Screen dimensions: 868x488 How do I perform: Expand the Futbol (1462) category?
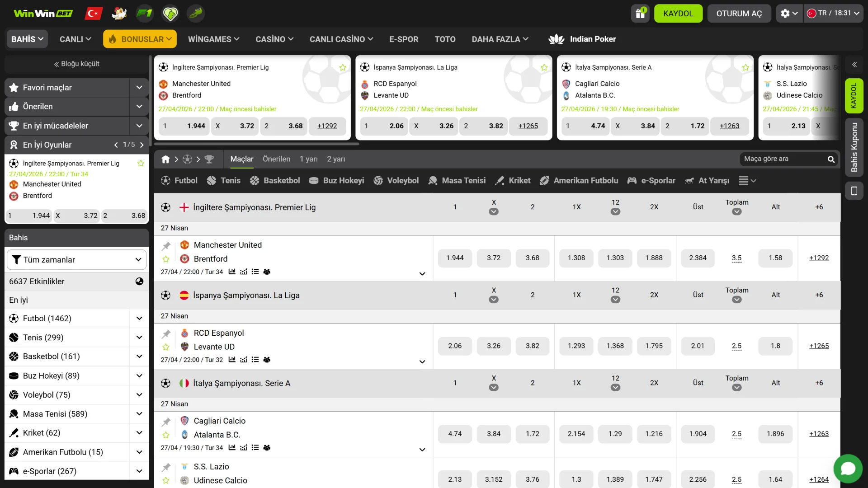[x=139, y=319]
